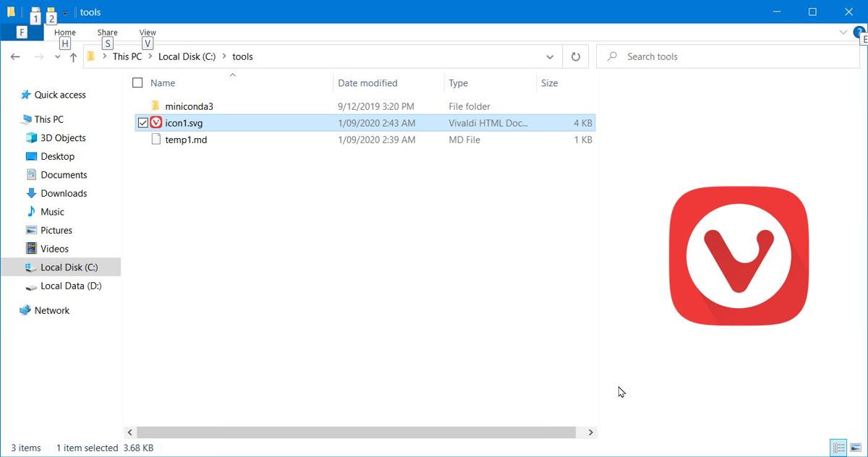Sort by the Size column
The width and height of the screenshot is (868, 457).
(x=550, y=83)
